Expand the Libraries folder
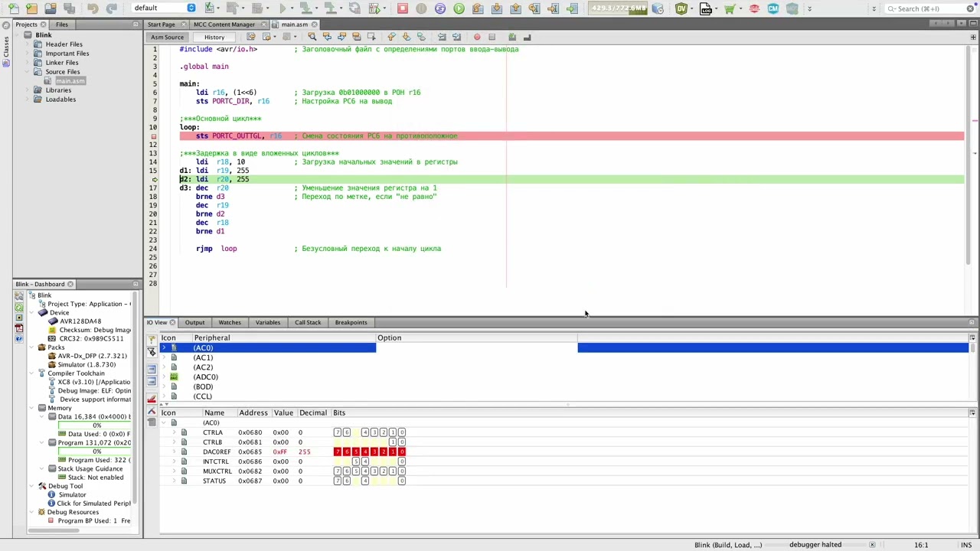980x551 pixels. coord(28,90)
